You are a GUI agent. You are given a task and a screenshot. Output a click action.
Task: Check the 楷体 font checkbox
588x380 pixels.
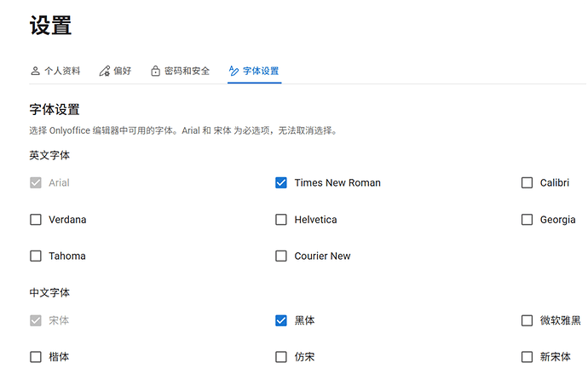click(x=36, y=357)
